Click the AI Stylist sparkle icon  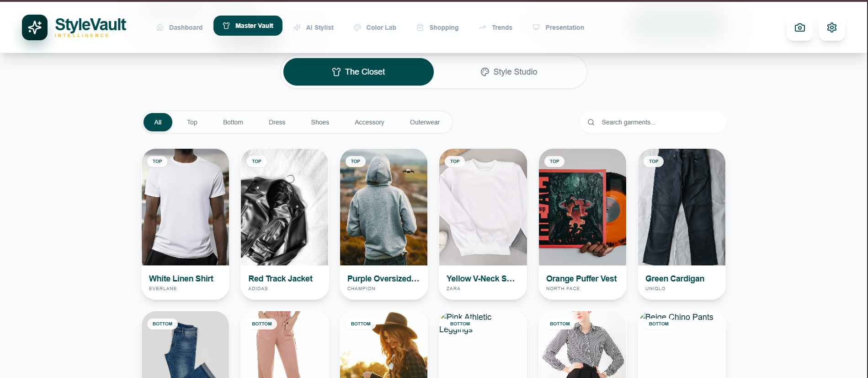pyautogui.click(x=297, y=27)
